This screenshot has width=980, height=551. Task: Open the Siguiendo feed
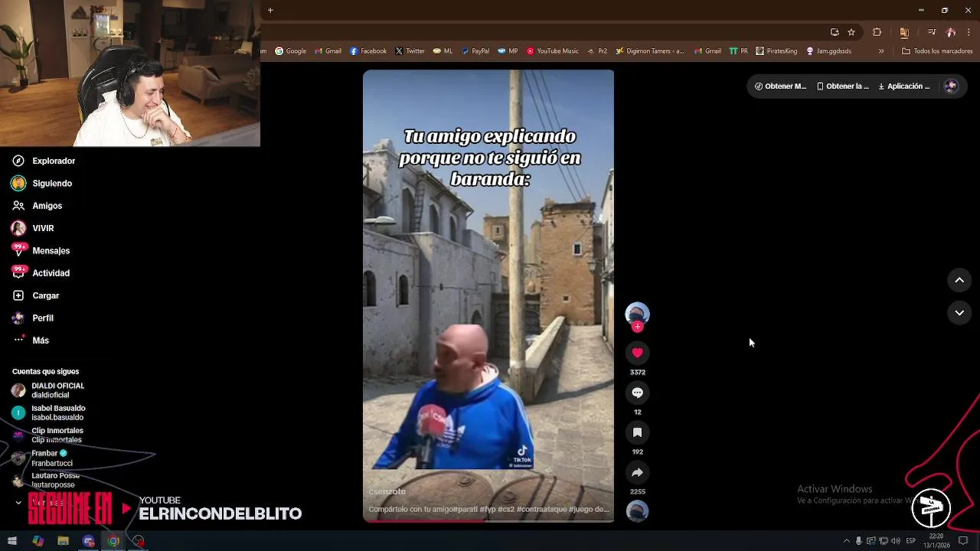point(41,184)
